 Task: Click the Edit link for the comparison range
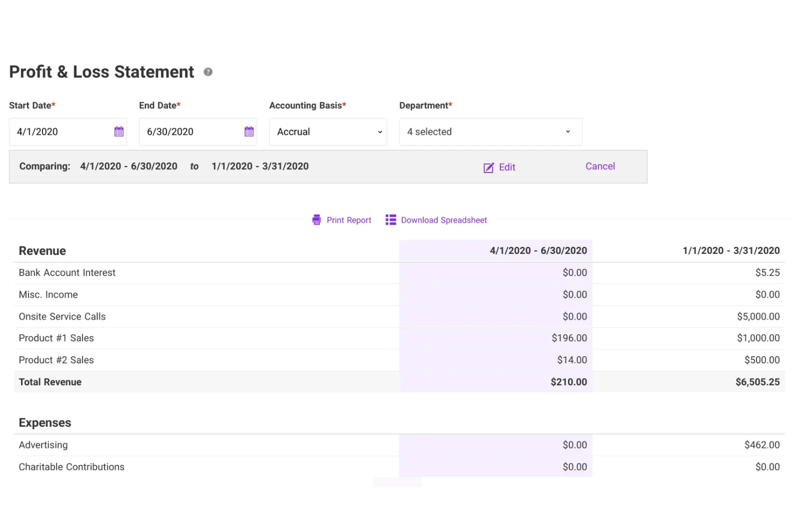coord(507,167)
